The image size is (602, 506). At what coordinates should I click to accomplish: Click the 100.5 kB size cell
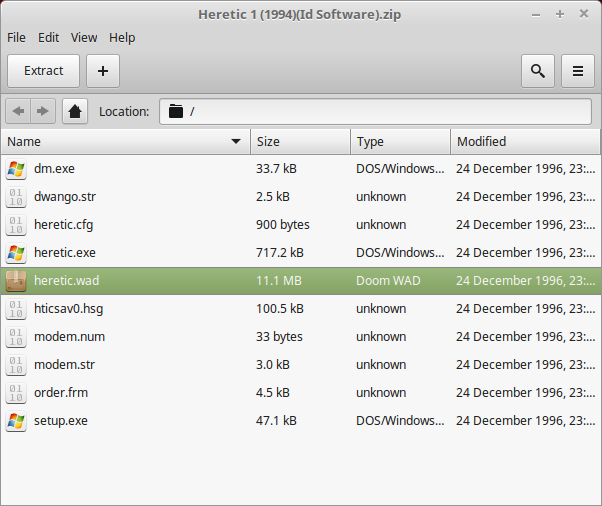[x=280, y=309]
